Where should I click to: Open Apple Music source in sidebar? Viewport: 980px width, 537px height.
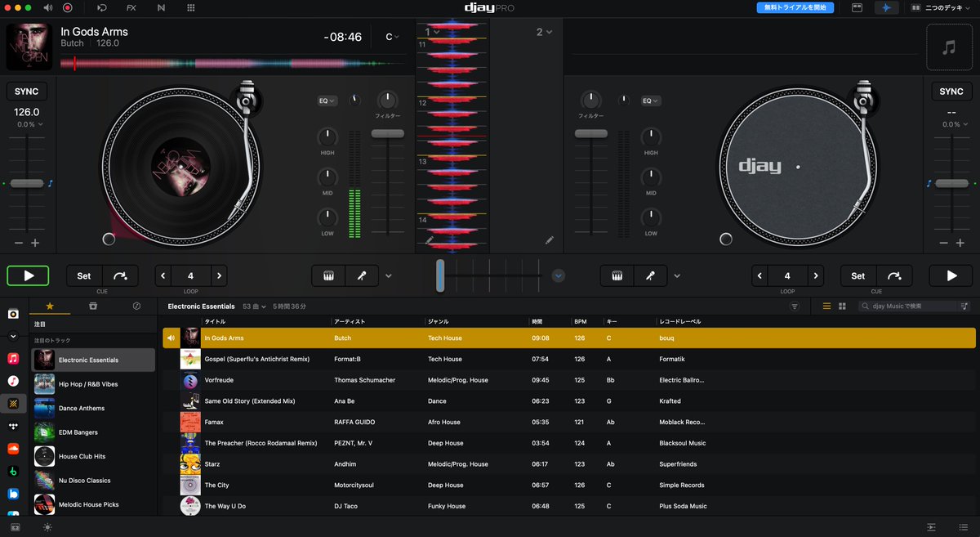(13, 358)
